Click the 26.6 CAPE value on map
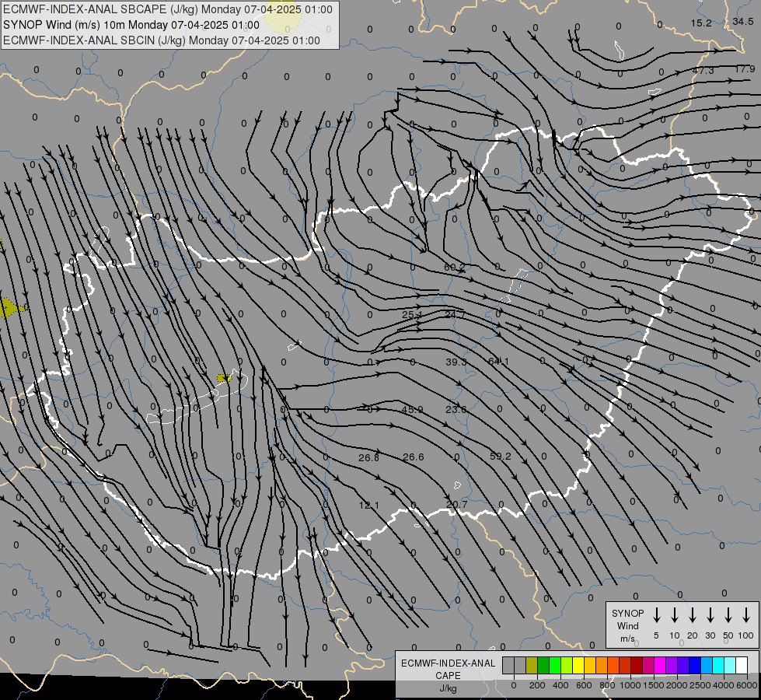This screenshot has width=761, height=700. point(413,457)
